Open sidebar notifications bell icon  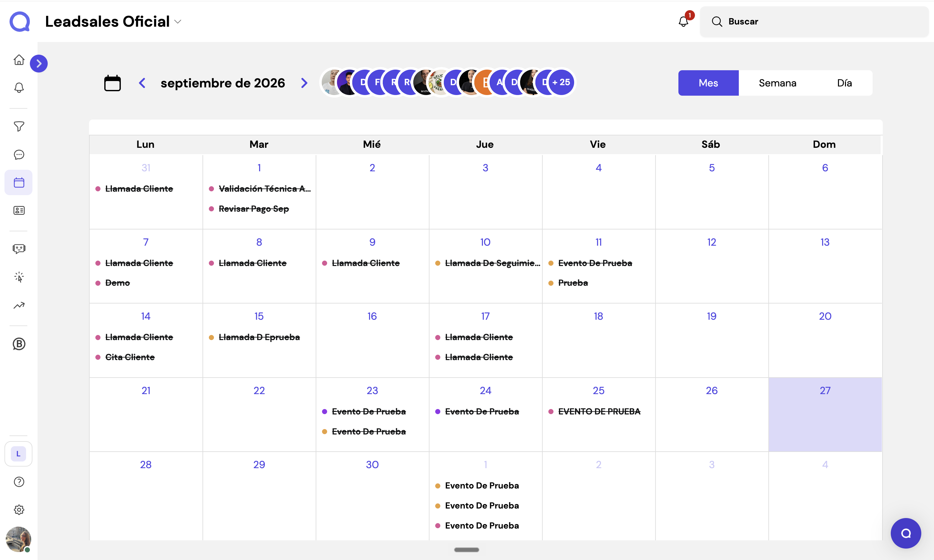tap(19, 88)
